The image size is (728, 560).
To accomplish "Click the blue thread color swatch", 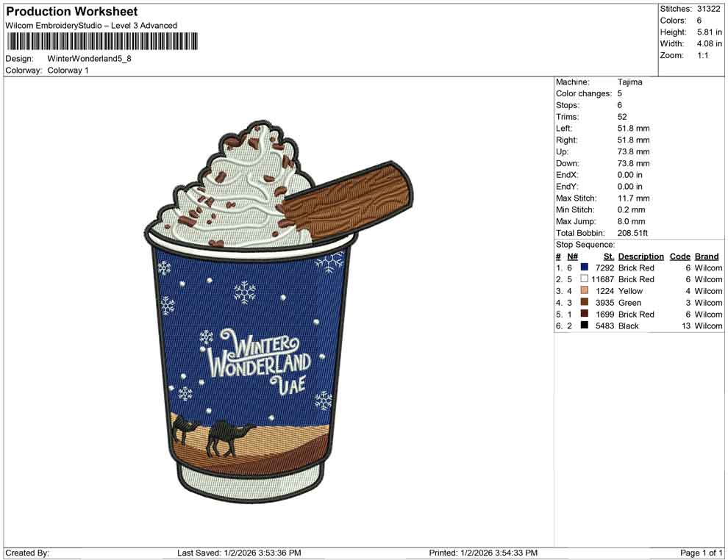I will [x=584, y=268].
